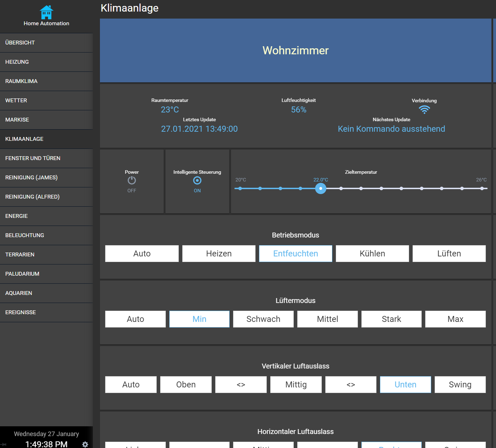
Task: Set Betriebsmodus to Heizen
Action: coord(219,254)
